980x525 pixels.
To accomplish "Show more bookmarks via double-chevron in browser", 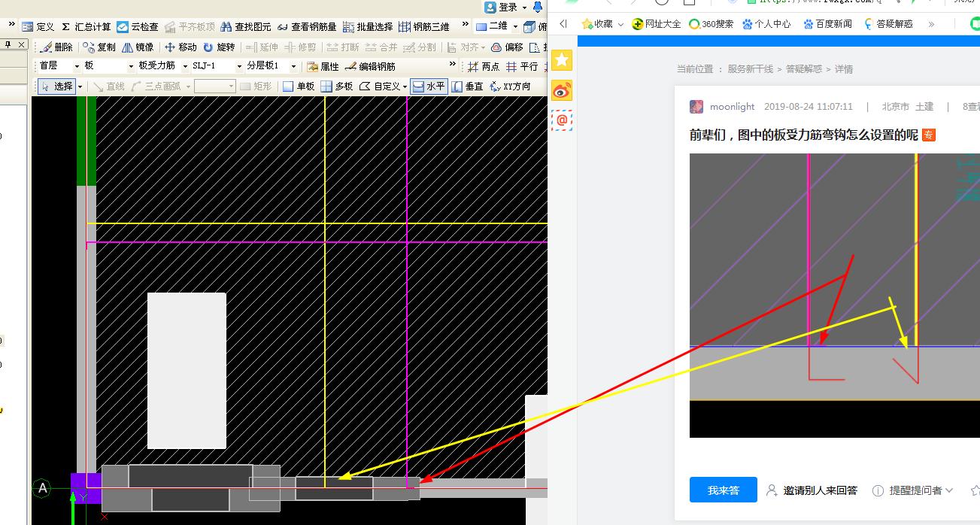I will [x=931, y=24].
